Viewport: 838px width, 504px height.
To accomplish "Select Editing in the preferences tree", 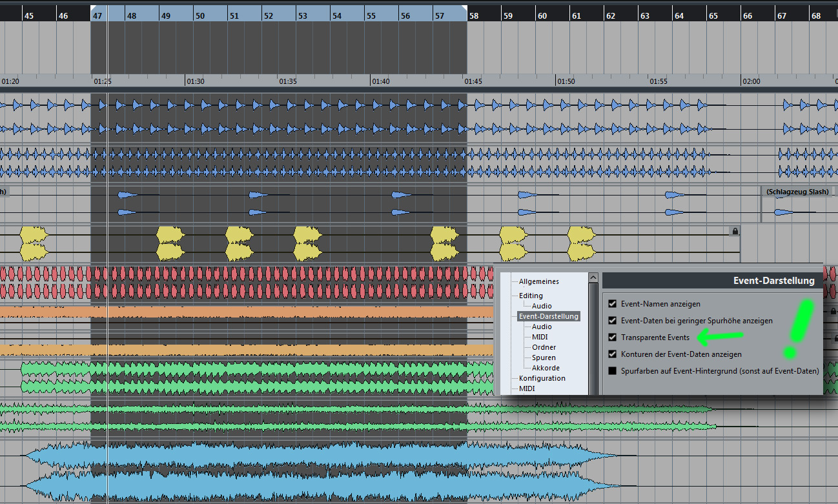I will coord(531,296).
